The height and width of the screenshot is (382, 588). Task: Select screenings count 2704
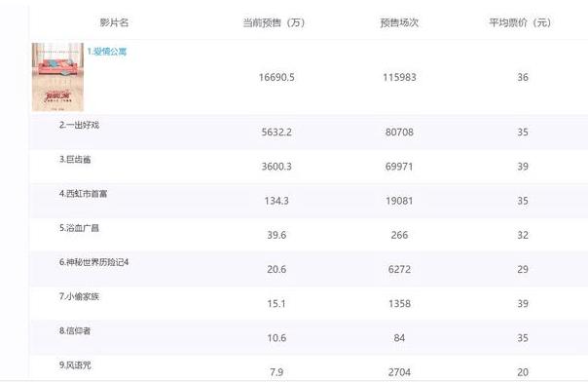399,372
